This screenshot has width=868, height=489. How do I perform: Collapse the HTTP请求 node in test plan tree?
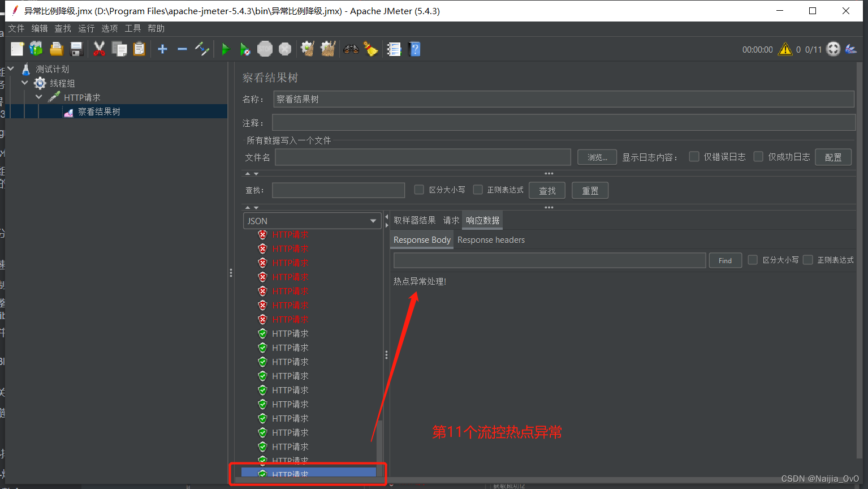click(39, 97)
